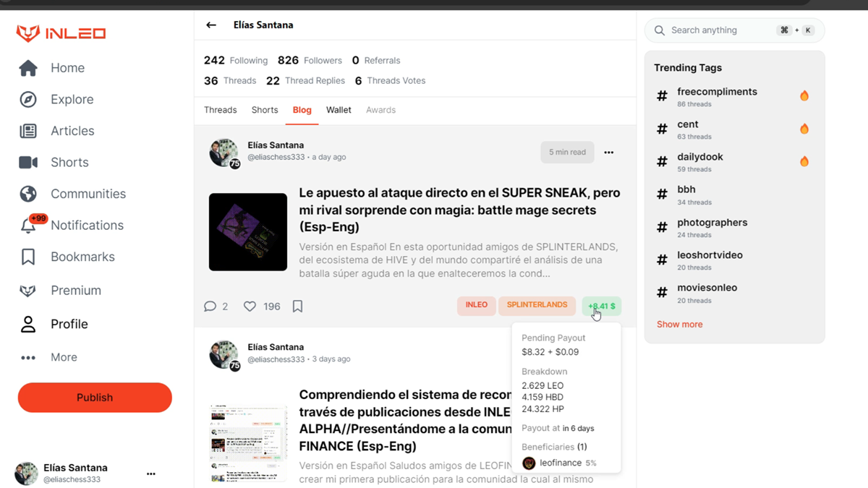Screen dimensions: 868x488
Task: Expand the More menu in sidebar
Action: click(64, 357)
